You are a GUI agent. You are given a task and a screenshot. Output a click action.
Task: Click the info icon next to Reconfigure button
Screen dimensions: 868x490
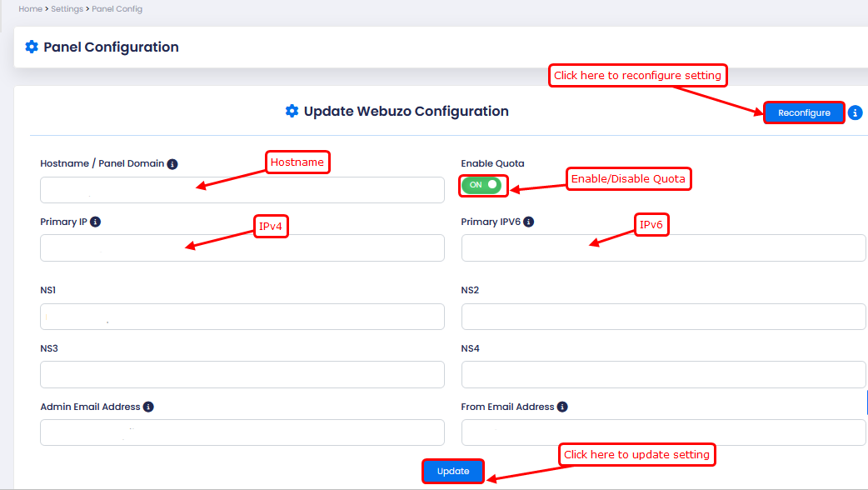point(855,113)
